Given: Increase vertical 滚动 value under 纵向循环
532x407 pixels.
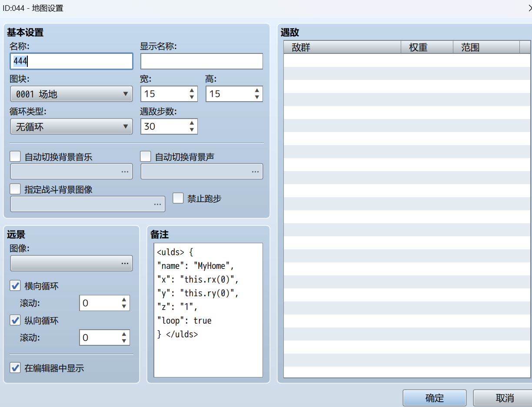Looking at the screenshot, I should click(124, 334).
